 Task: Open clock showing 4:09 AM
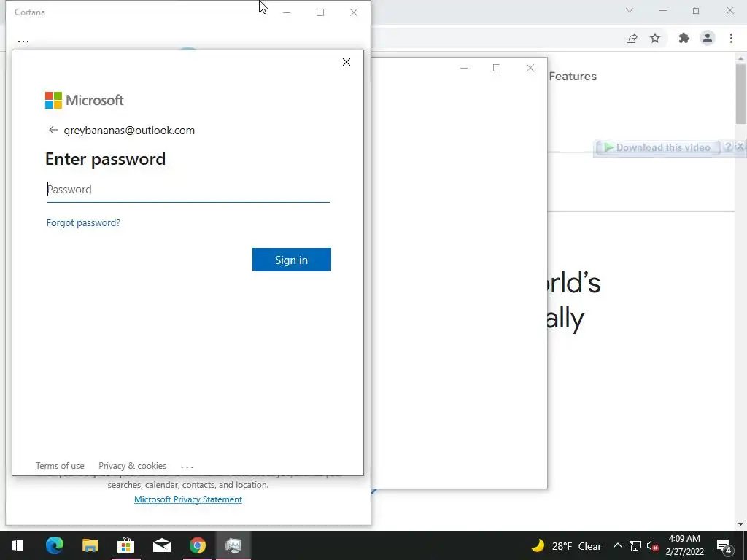coord(684,545)
